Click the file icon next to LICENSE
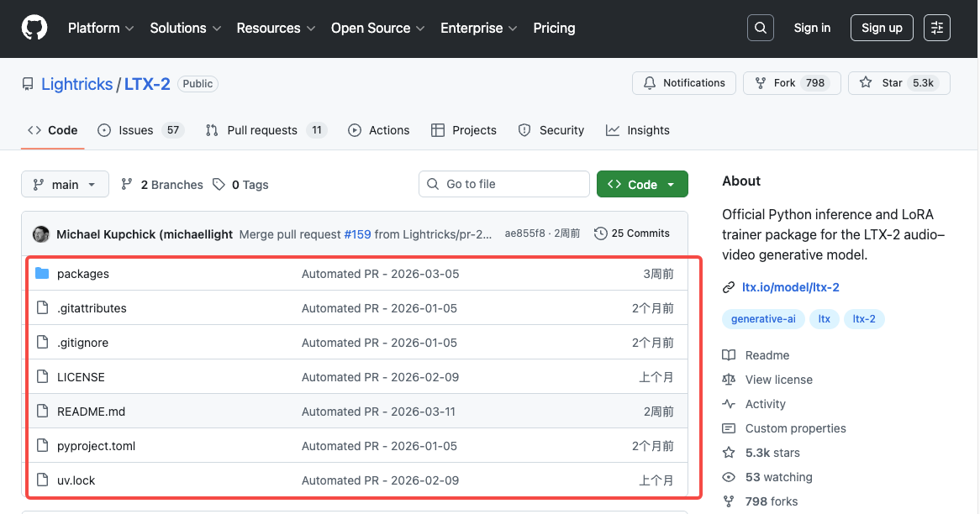 [x=43, y=376]
